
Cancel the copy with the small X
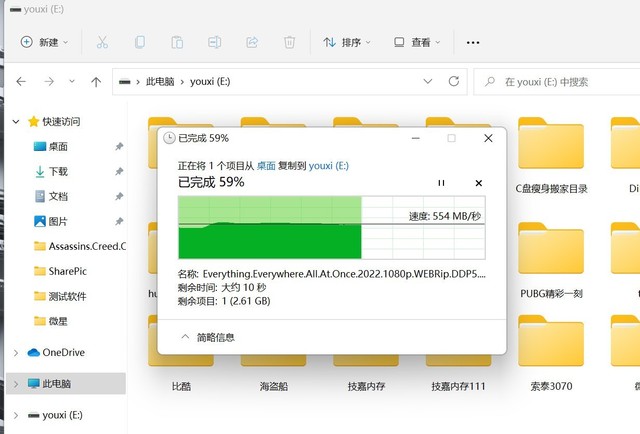[479, 183]
